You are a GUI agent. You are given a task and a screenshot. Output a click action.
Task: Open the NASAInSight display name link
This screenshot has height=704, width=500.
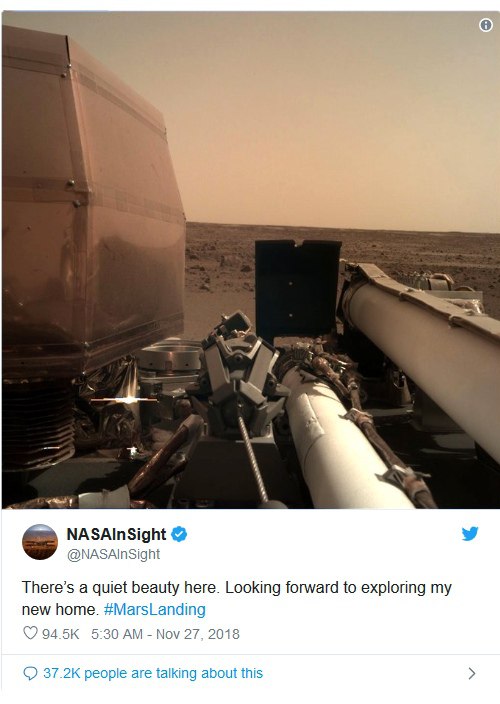point(116,534)
